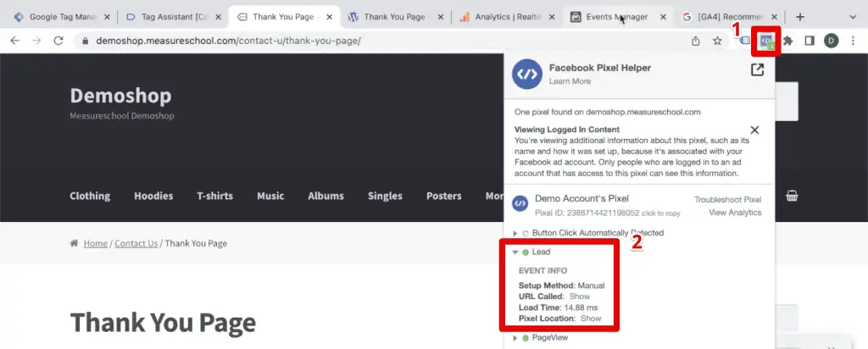Open the Posters menu item
Screen dimensions: 868x349
point(443,196)
